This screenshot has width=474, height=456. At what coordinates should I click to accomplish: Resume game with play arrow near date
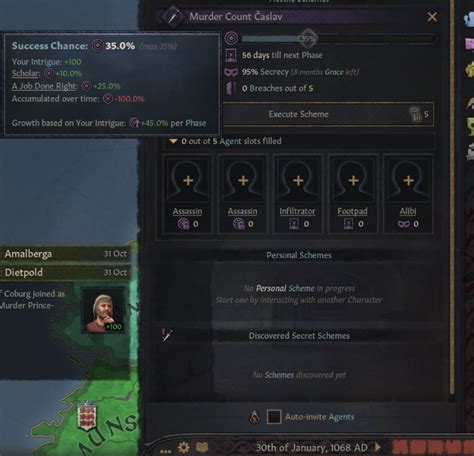click(x=378, y=447)
